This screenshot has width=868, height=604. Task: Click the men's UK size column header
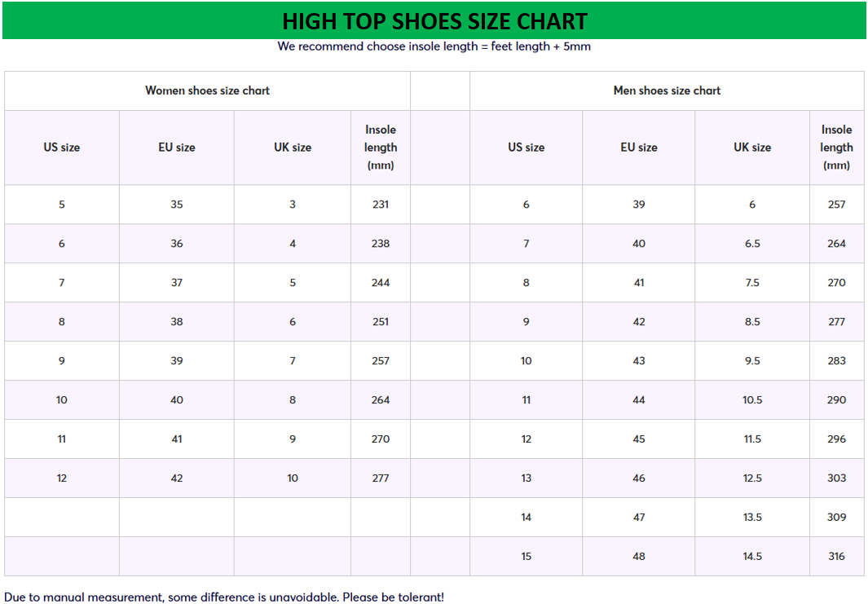tap(751, 148)
